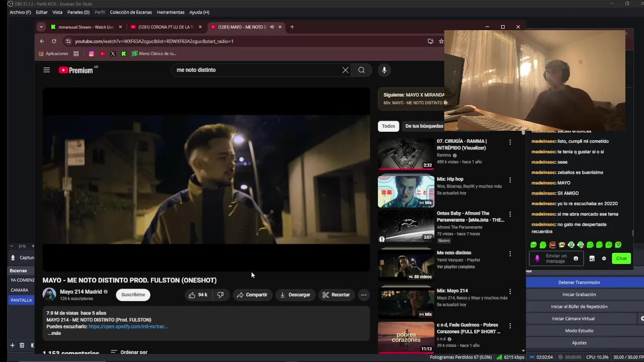Bookmark this page with the star icon
644x362 pixels.
pyautogui.click(x=441, y=41)
